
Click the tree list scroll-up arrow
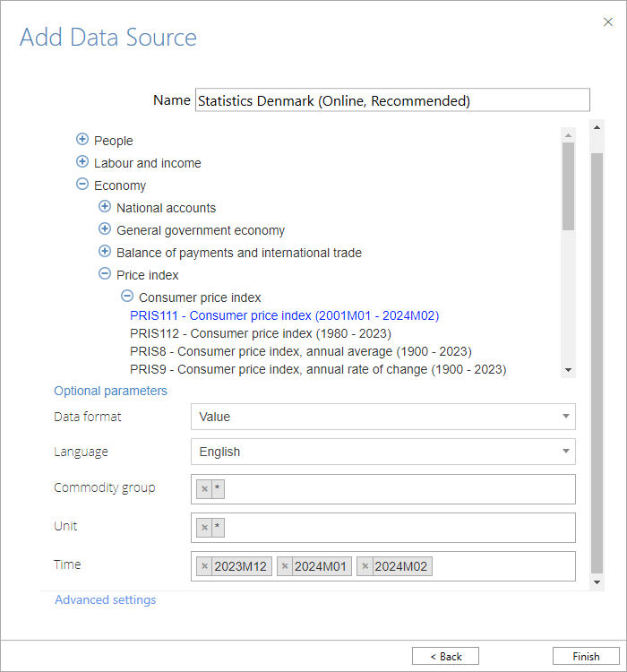pyautogui.click(x=568, y=135)
